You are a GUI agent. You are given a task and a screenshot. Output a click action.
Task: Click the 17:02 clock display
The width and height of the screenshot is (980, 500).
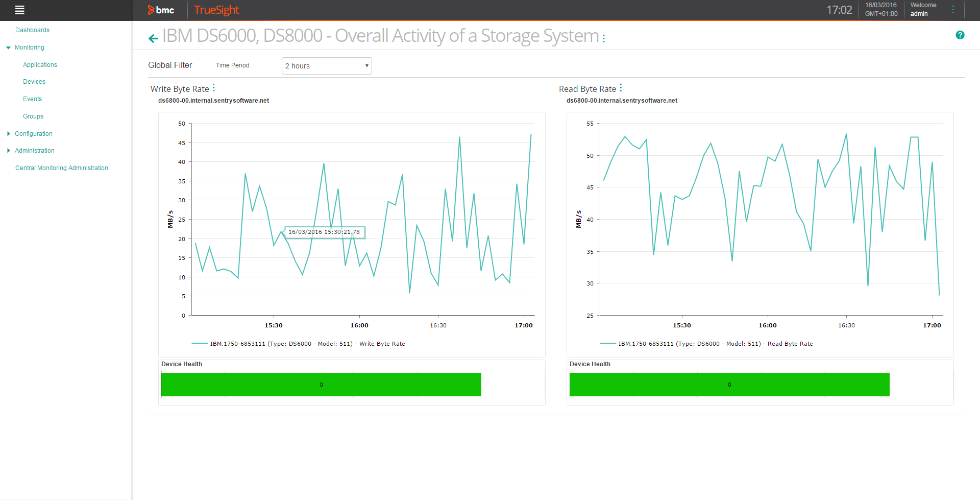839,10
